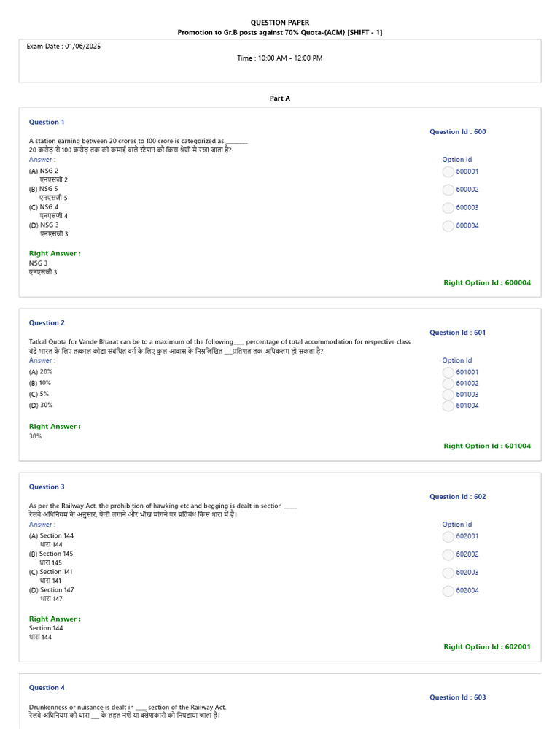
Task: Click answer text (B) Section 145
Action: (51, 554)
